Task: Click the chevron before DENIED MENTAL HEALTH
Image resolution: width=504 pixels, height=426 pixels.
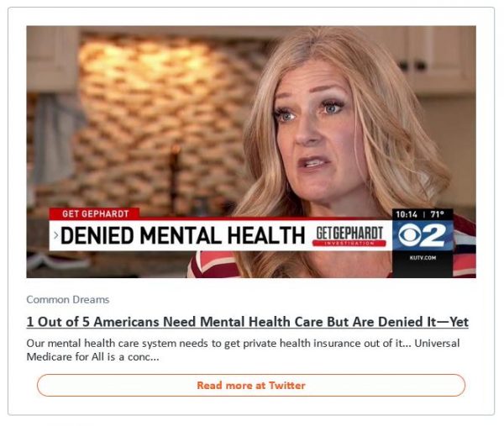Action: click(56, 235)
